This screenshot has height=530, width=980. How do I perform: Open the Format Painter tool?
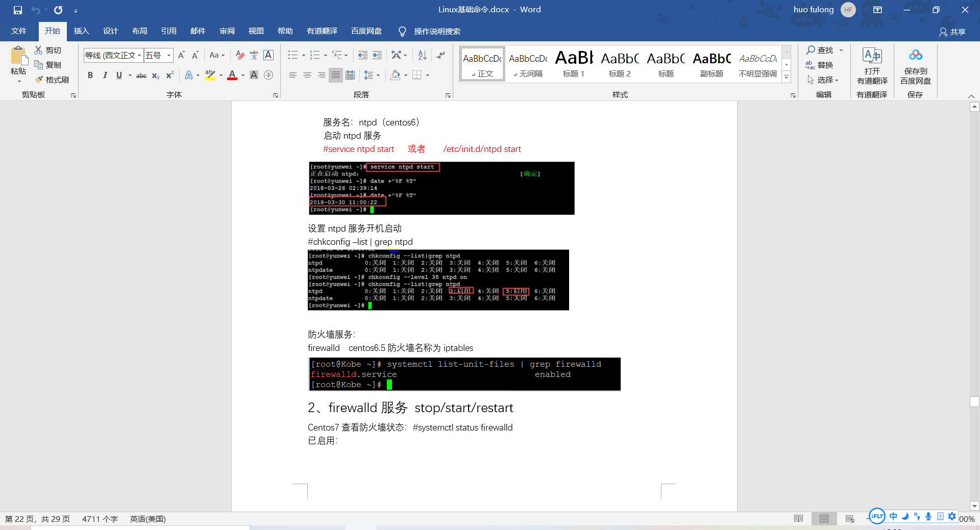pos(53,80)
